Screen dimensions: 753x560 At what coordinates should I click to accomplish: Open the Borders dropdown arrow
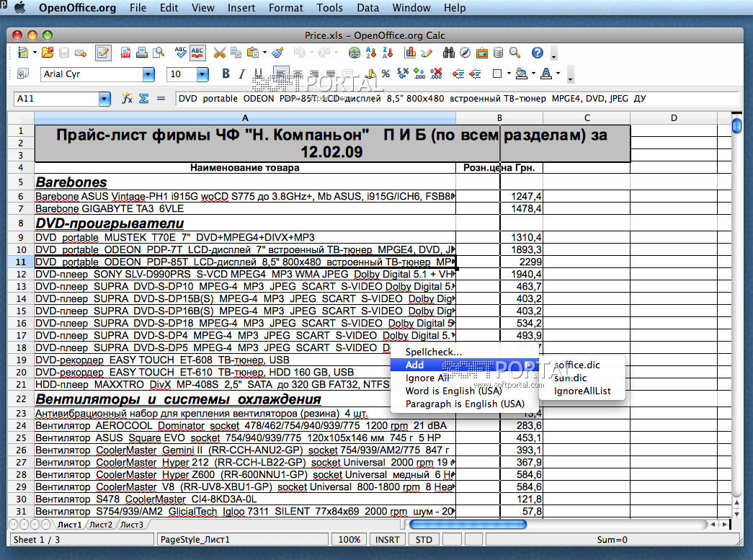[x=509, y=74]
